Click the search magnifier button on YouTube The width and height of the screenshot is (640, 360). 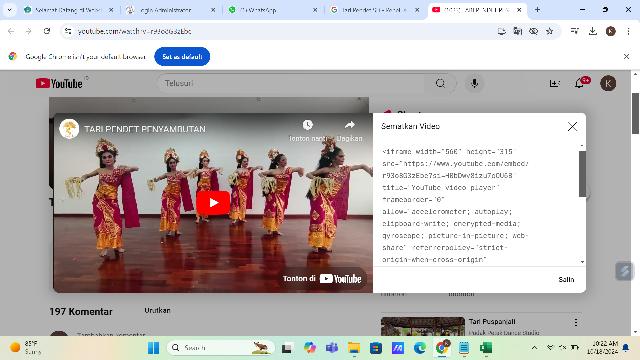(440, 83)
